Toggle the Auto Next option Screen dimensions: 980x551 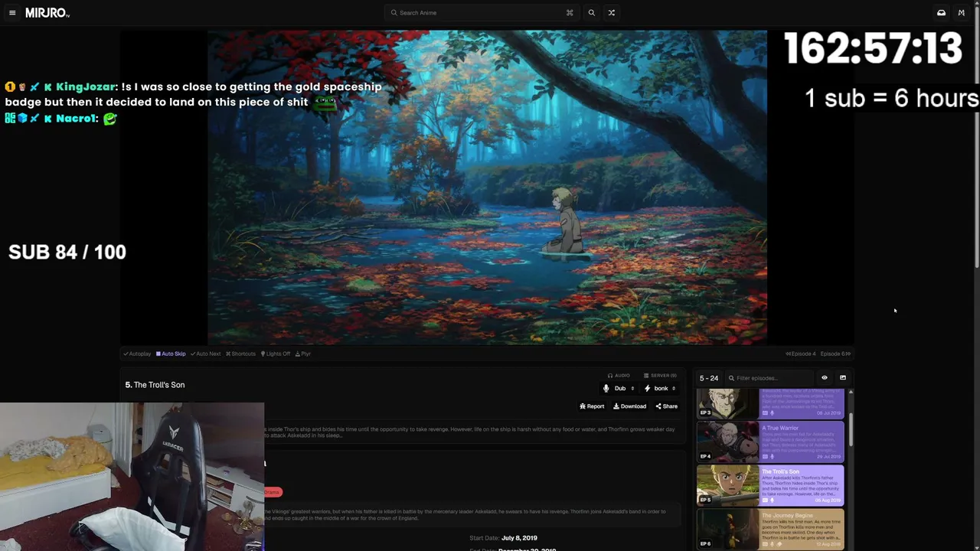205,354
